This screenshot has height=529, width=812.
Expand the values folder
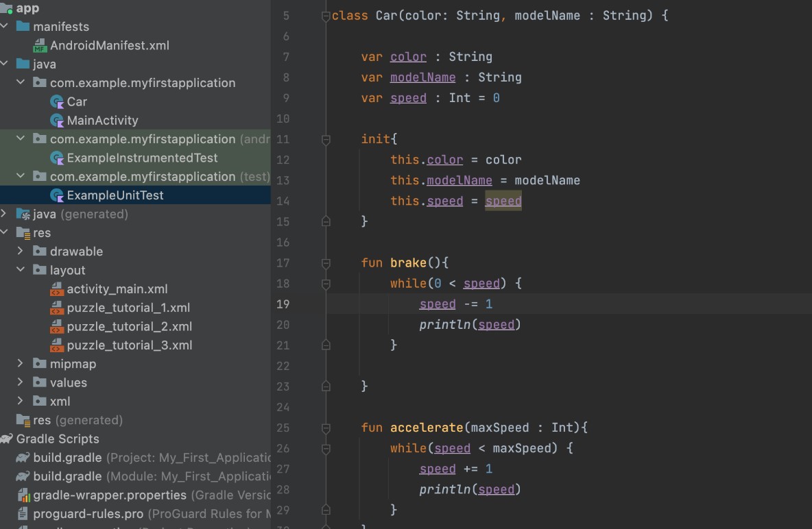(x=21, y=382)
